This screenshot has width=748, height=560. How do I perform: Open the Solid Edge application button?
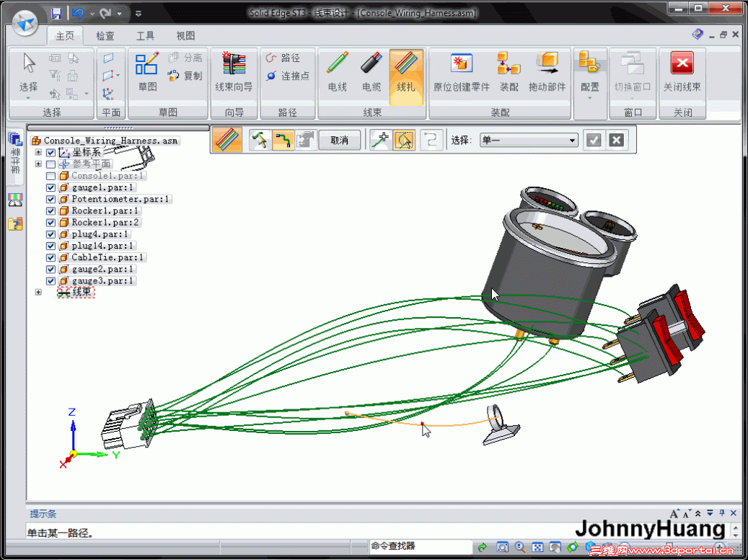coord(25,23)
